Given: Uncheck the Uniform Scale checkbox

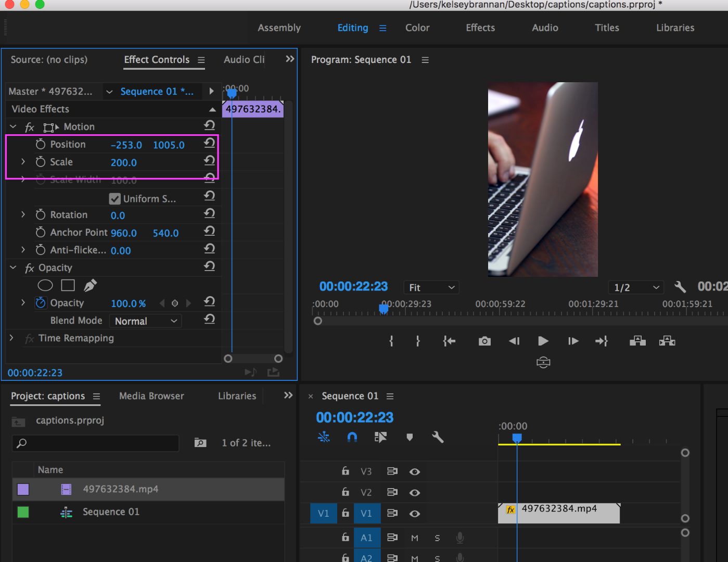Looking at the screenshot, I should 115,199.
